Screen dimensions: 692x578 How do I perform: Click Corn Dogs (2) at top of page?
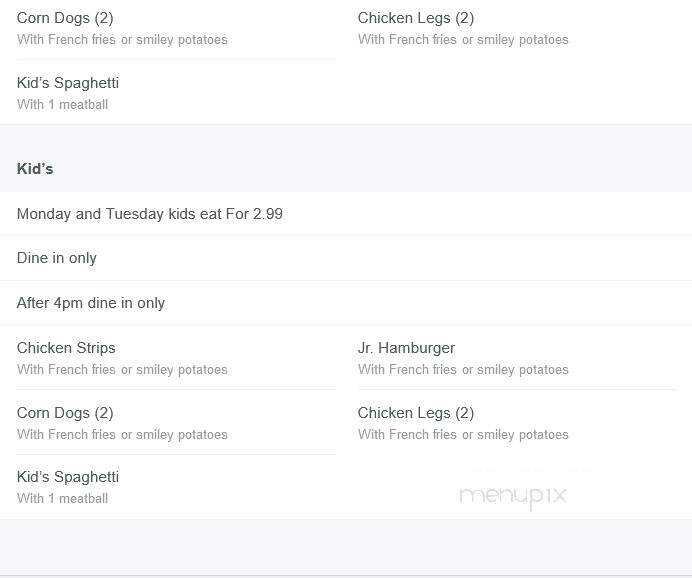click(65, 18)
